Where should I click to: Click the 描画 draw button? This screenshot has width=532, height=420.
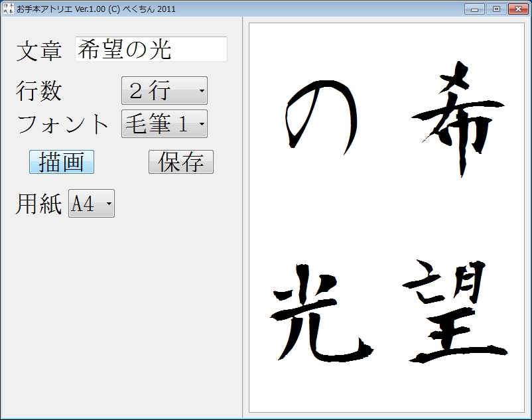pos(62,161)
